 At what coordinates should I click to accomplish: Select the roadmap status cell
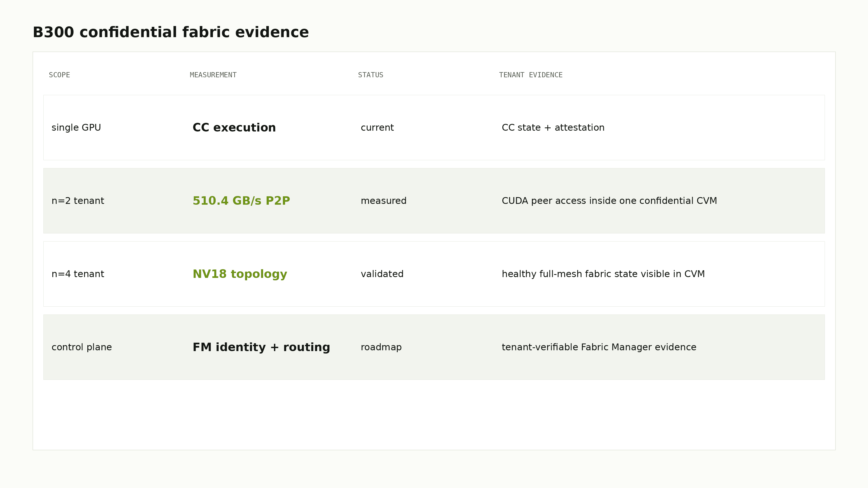point(381,347)
